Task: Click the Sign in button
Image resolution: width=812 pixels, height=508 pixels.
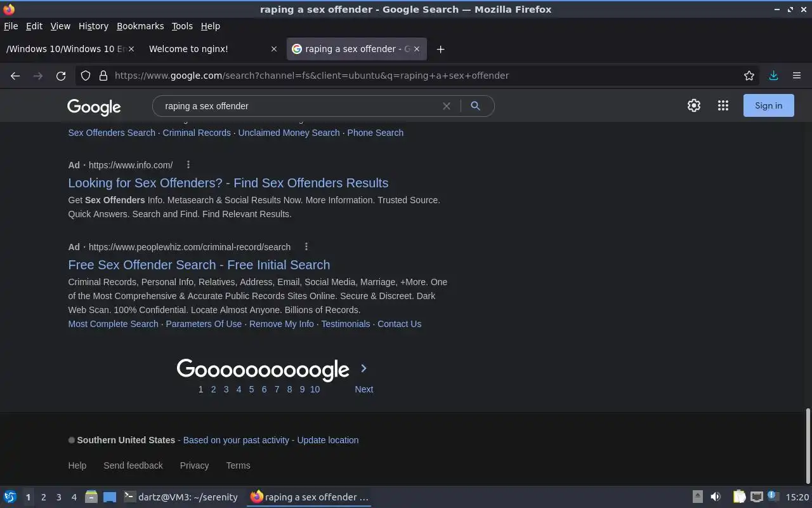Action: (768, 105)
